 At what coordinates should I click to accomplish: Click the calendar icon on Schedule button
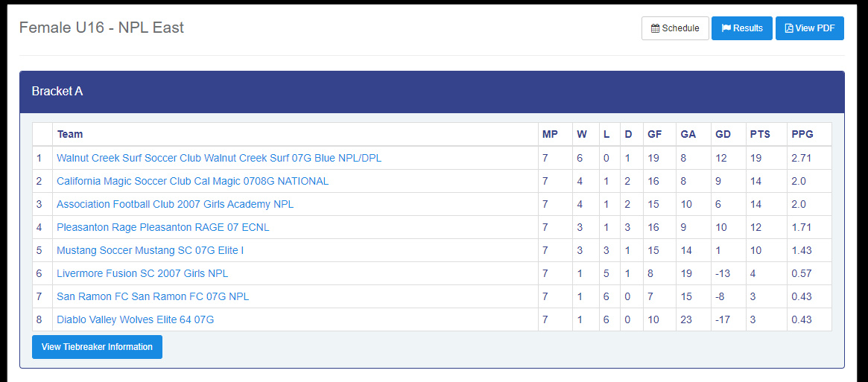[x=655, y=28]
